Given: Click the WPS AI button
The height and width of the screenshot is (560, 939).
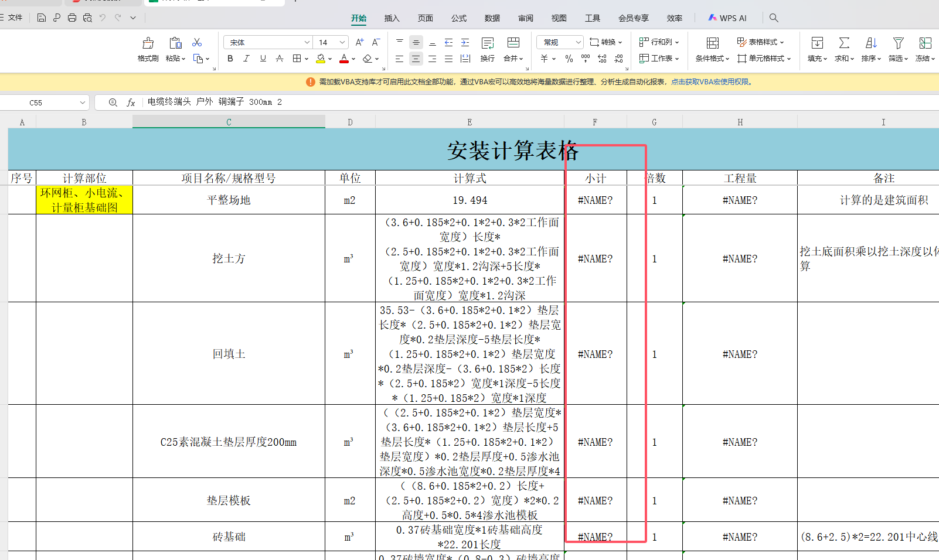Looking at the screenshot, I should coord(727,18).
